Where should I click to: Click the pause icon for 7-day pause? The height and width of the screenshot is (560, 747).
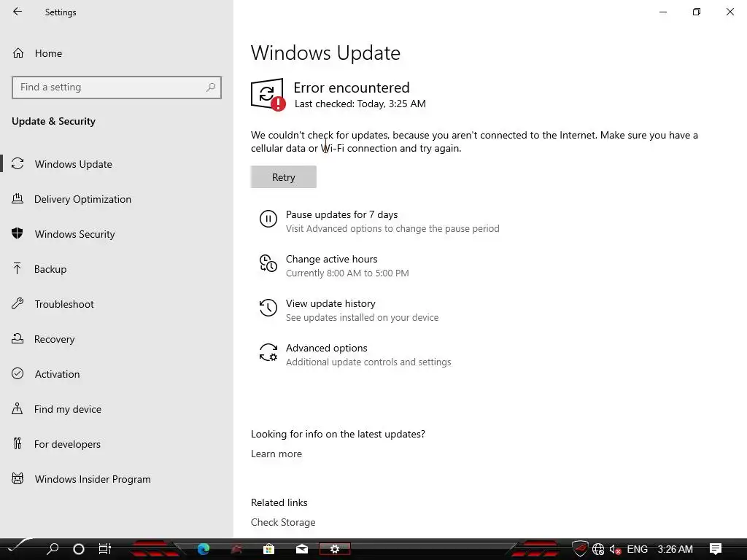tap(268, 219)
